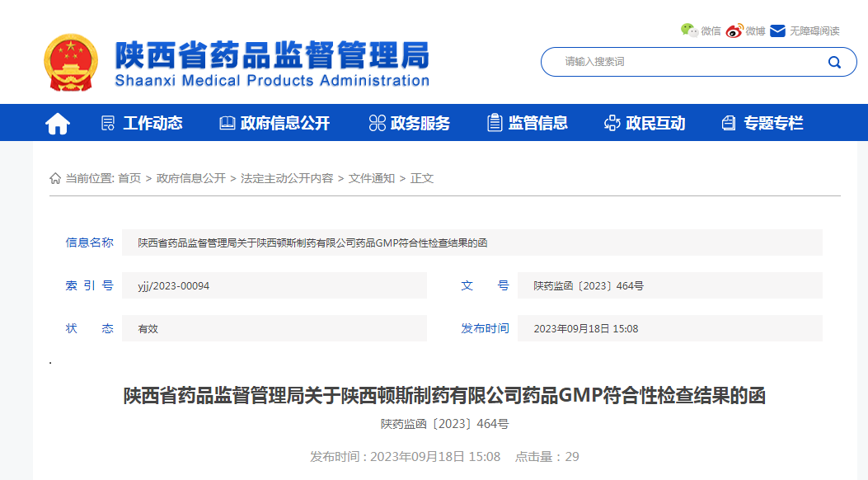Click the breadcrumb house icon
The image size is (868, 480).
coord(55,178)
